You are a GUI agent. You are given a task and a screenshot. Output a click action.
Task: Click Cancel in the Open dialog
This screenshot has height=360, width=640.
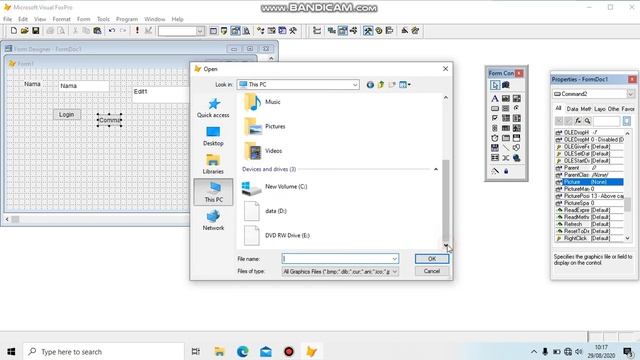[432, 271]
